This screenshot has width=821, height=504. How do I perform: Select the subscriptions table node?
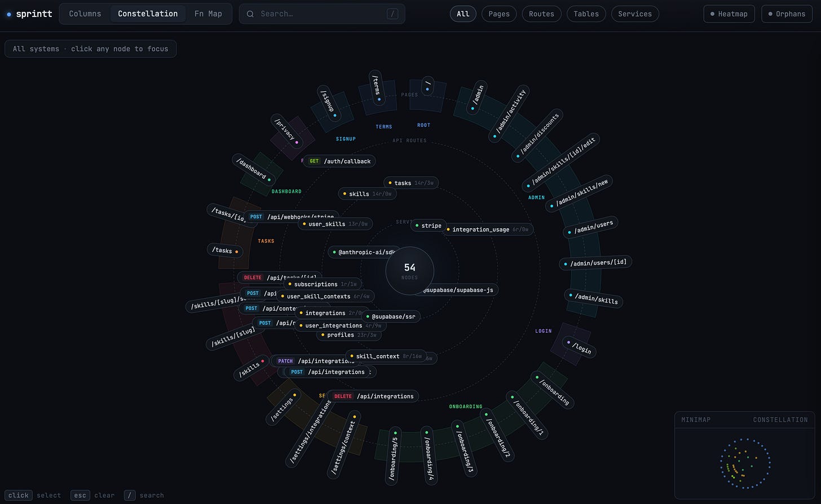tap(323, 284)
